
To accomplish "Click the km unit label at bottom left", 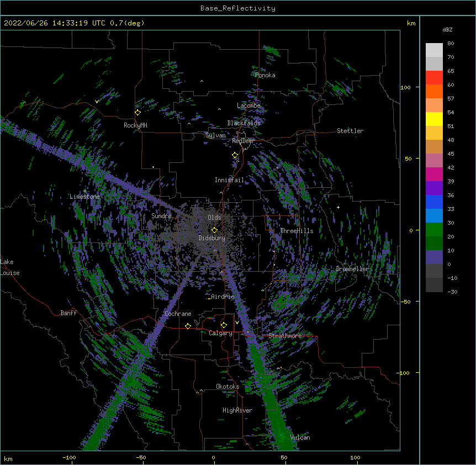I will coord(8,459).
